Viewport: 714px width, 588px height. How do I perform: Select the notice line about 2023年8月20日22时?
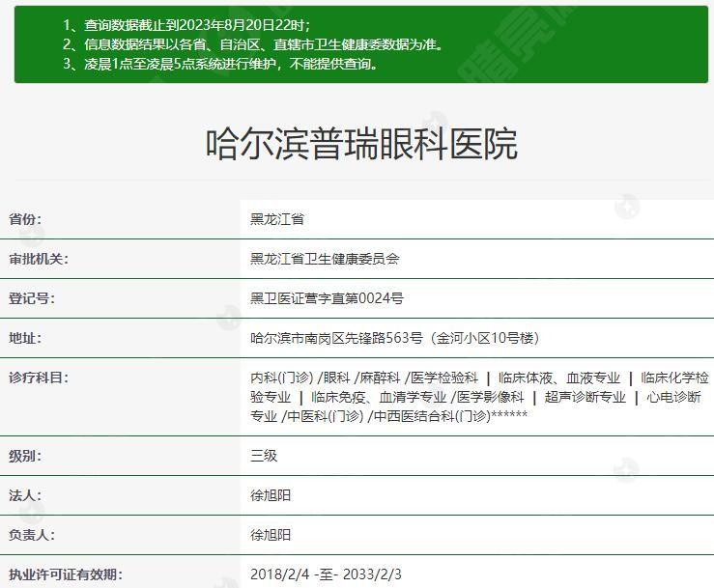[186, 24]
